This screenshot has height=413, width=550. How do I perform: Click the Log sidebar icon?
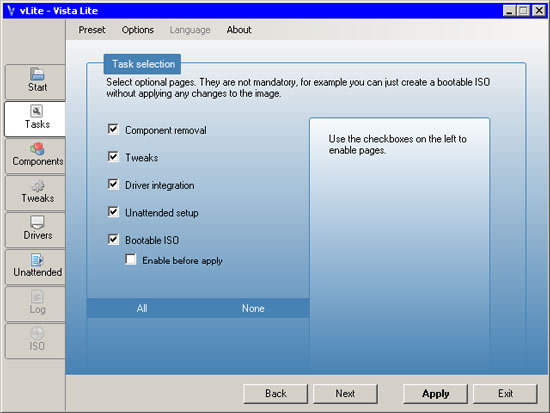pyautogui.click(x=36, y=304)
